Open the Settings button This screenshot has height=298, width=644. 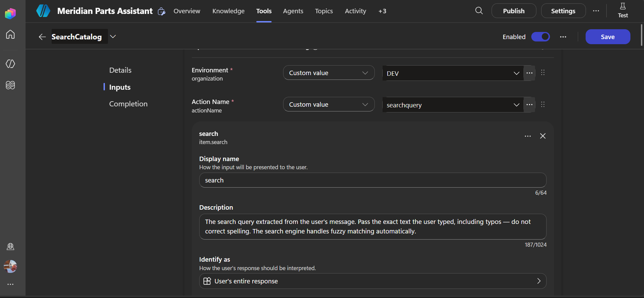563,11
